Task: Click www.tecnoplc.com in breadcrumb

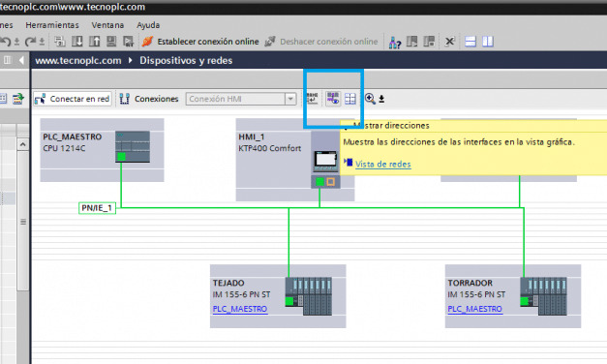Action: click(x=78, y=60)
